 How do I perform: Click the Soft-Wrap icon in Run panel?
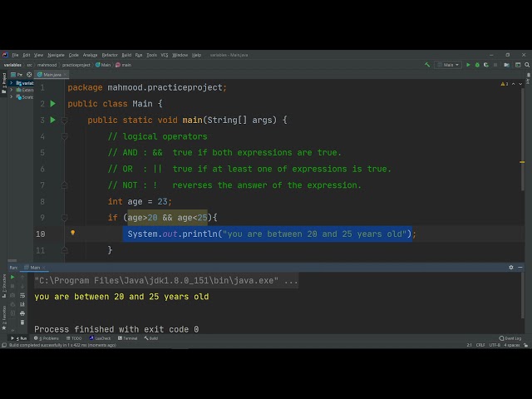coord(22,296)
